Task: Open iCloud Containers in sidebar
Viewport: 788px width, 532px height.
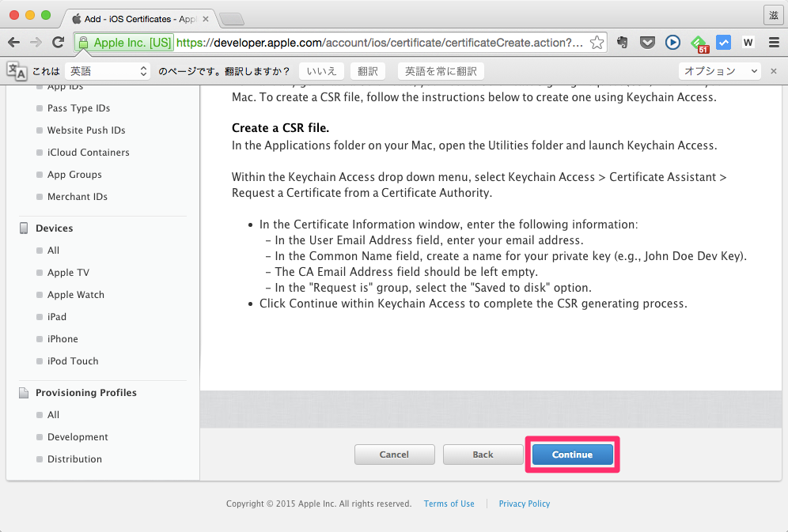Action: (89, 152)
